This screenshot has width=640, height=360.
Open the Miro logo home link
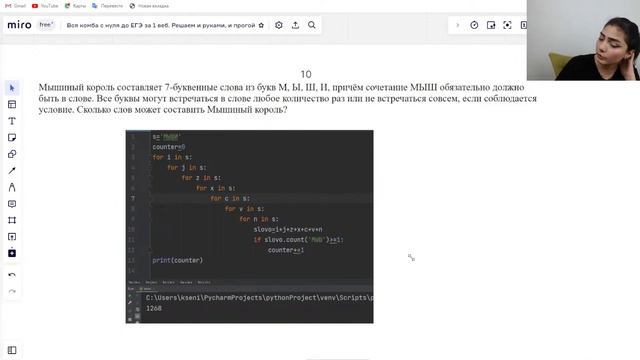coord(19,25)
